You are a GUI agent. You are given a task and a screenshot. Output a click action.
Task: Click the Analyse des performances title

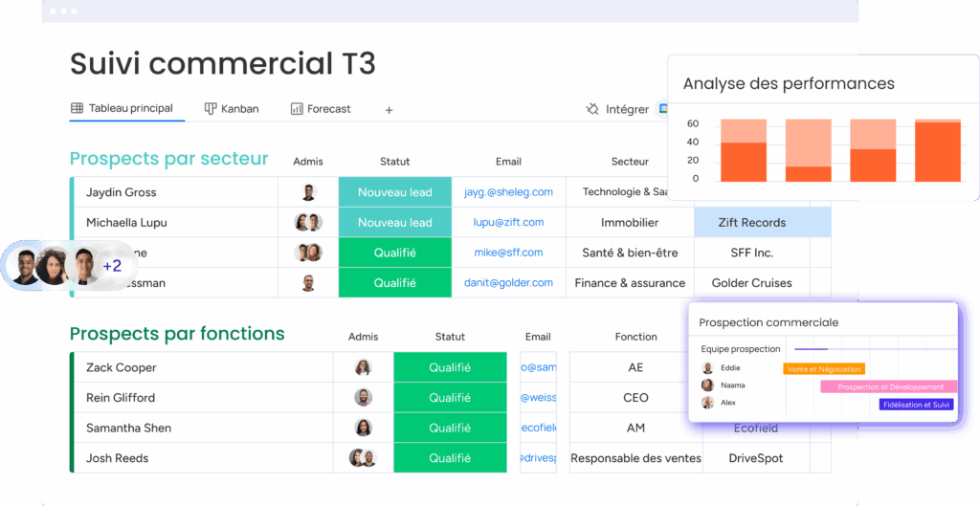(x=789, y=84)
